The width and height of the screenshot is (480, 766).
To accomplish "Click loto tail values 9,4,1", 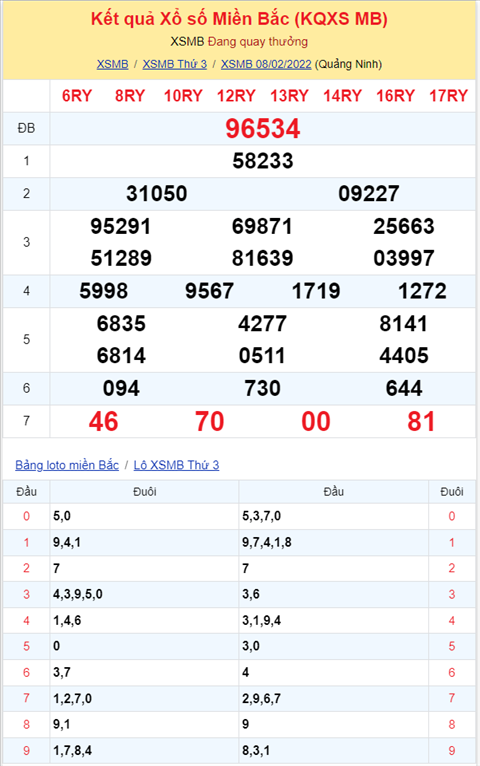I will click(x=67, y=542).
